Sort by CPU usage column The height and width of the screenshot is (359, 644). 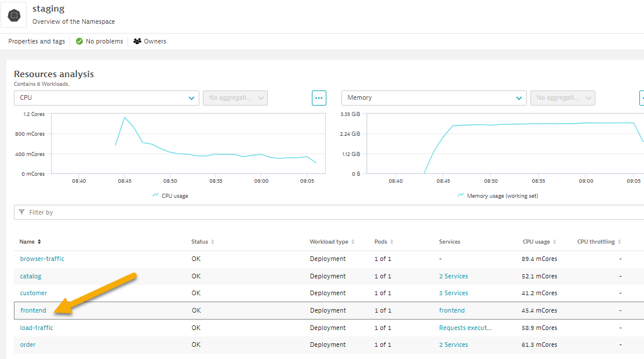pos(554,242)
